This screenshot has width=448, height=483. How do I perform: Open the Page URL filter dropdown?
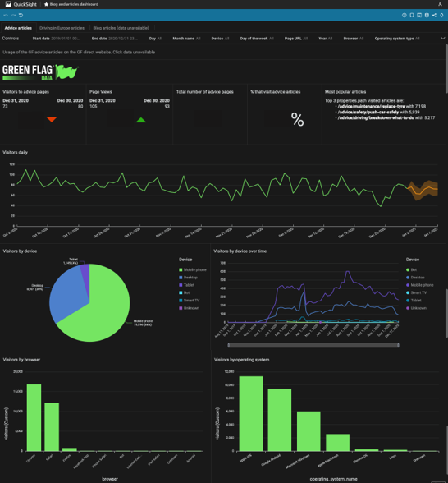[295, 39]
